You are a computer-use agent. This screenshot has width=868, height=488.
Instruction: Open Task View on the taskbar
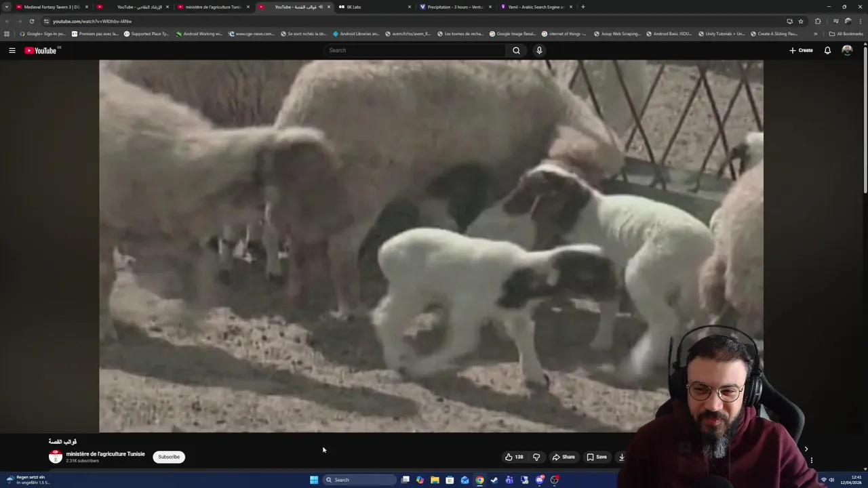tap(406, 480)
